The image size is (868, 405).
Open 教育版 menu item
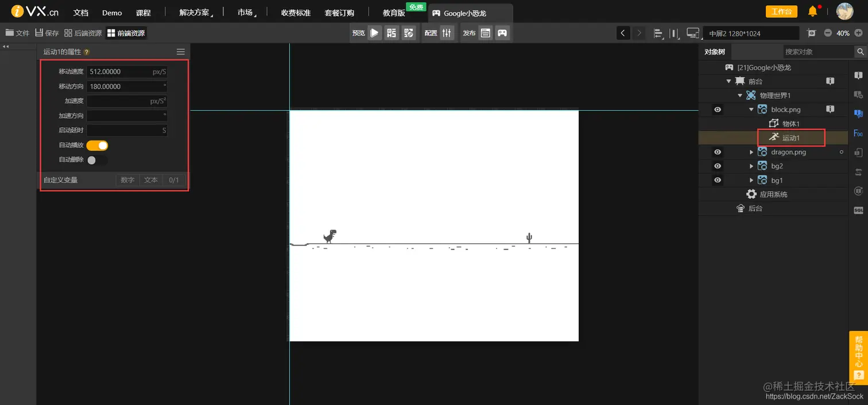[394, 13]
